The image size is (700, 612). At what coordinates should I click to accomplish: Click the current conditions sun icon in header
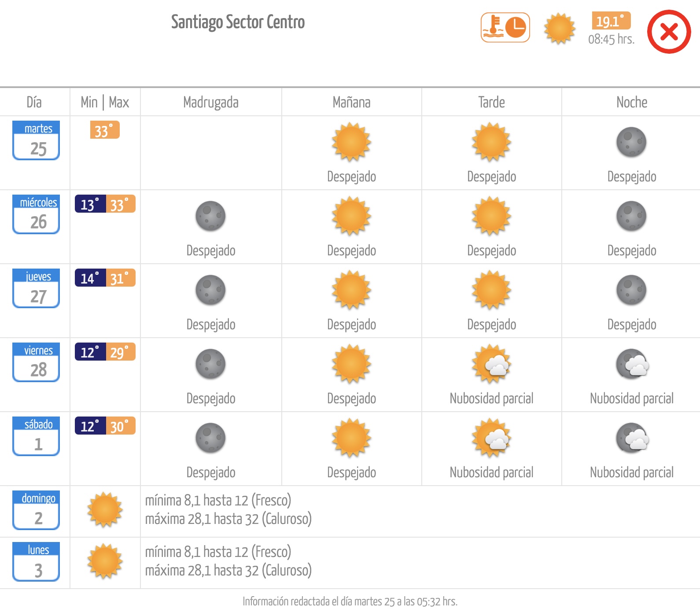[x=560, y=29]
